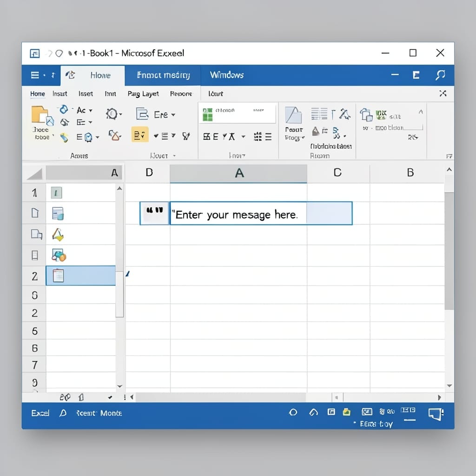
Task: Click the circle icon in the status bar
Action: click(x=293, y=412)
